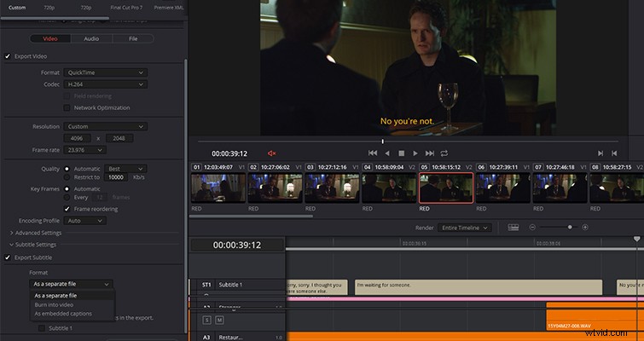
Task: Go to next clip arrow icon
Action: 600,153
